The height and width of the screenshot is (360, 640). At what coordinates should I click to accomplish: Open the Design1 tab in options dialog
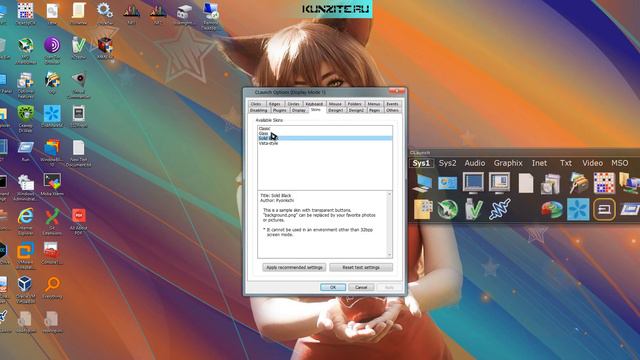tap(336, 110)
